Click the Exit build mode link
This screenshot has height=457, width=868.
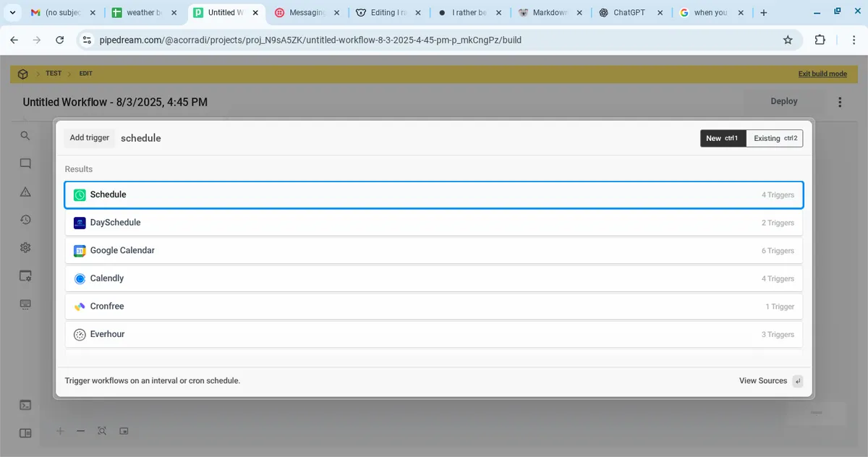(x=822, y=74)
